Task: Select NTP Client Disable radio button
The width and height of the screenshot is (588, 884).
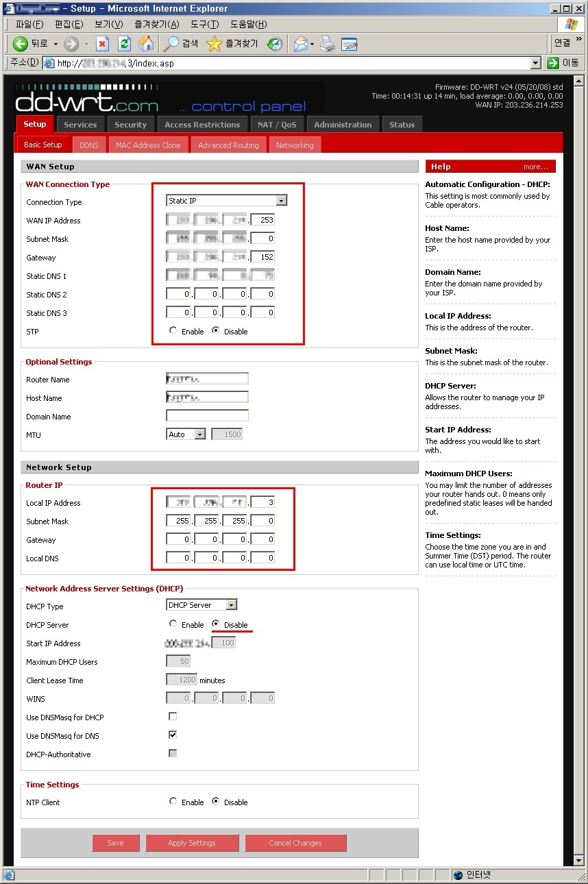Action: click(x=216, y=802)
